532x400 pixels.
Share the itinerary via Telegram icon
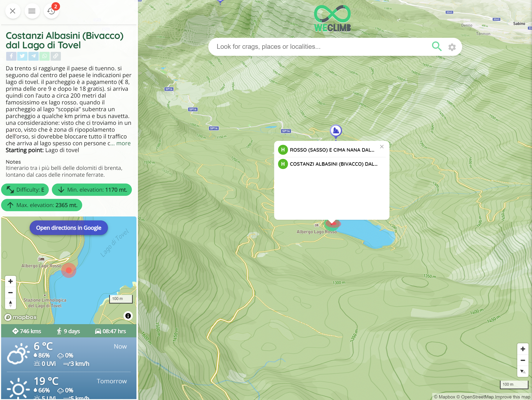pyautogui.click(x=33, y=56)
